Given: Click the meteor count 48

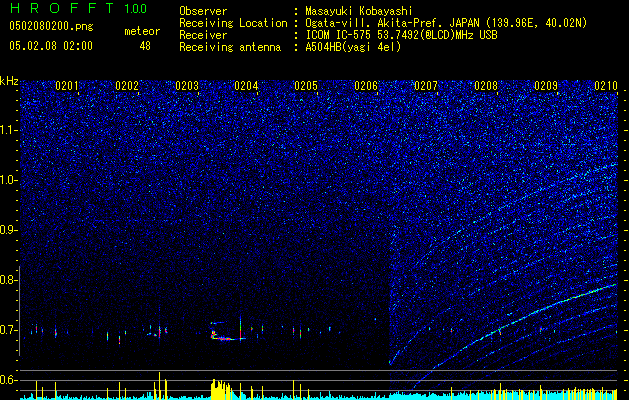Looking at the screenshot, I should [145, 46].
